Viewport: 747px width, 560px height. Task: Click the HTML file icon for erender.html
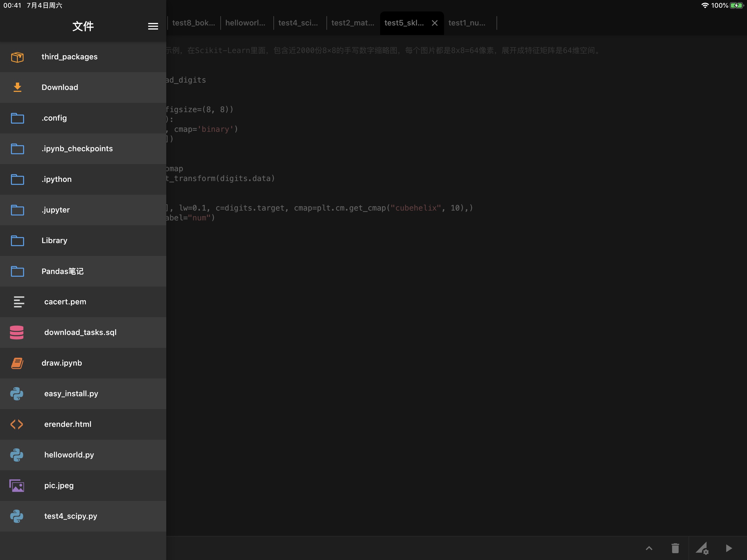point(16,424)
